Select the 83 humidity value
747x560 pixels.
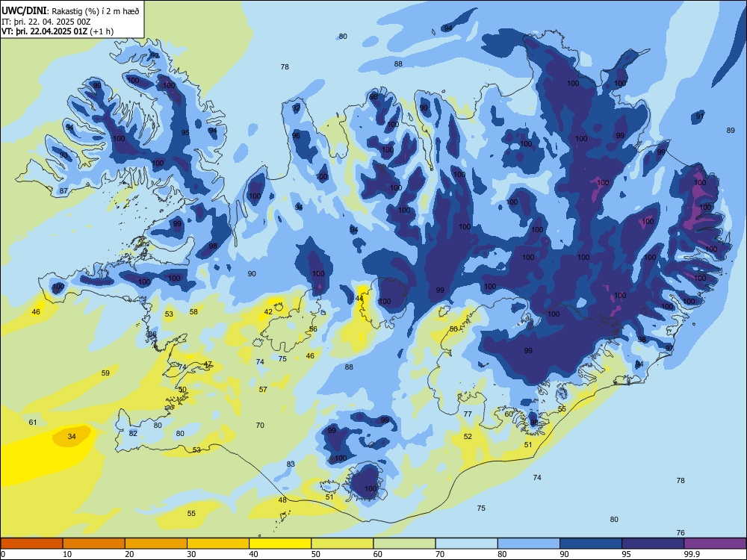pyautogui.click(x=291, y=464)
